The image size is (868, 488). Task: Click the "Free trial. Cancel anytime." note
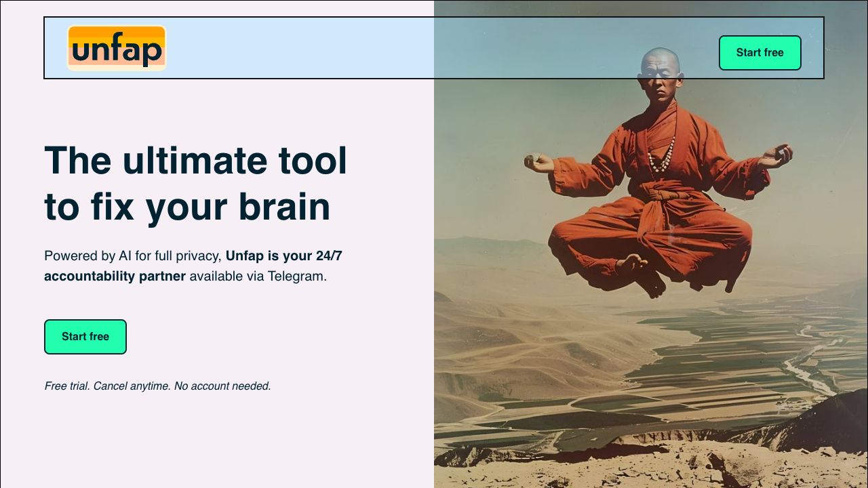[107, 386]
